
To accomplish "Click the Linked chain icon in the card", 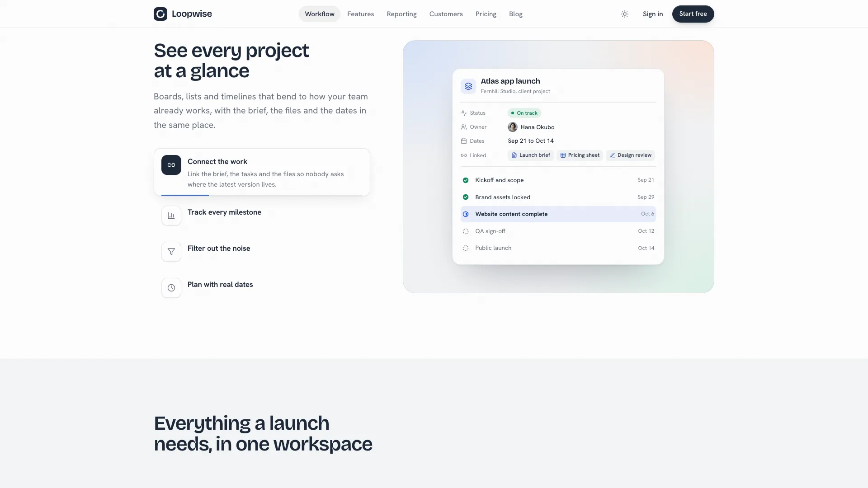I will point(464,155).
